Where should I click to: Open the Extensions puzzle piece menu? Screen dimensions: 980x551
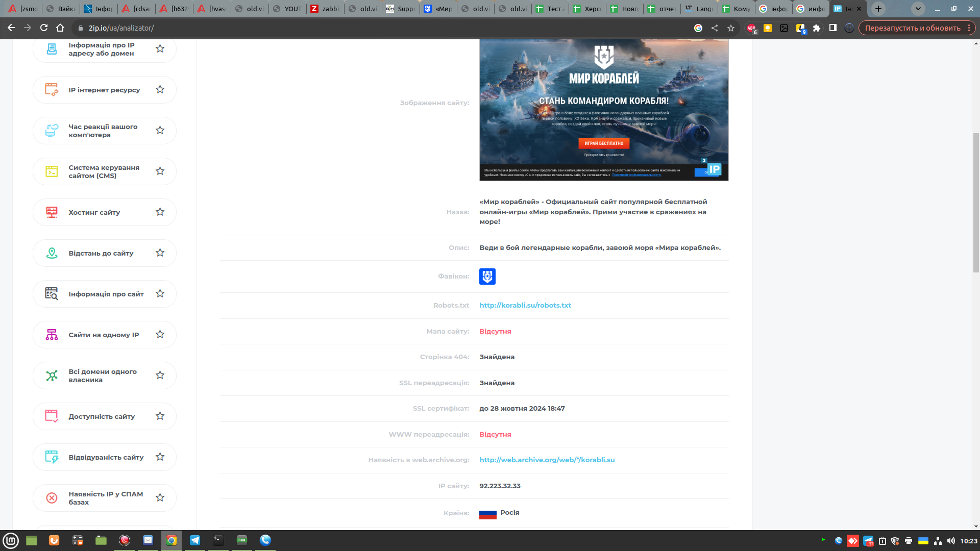[x=817, y=28]
